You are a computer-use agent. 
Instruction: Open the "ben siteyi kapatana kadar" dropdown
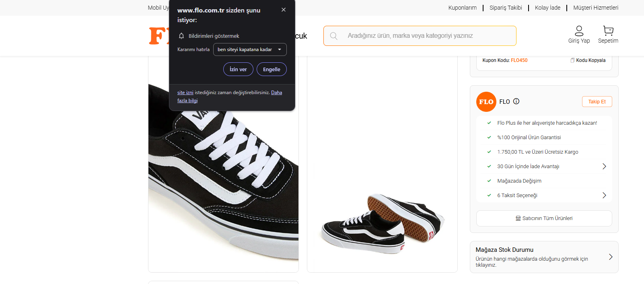pos(249,49)
